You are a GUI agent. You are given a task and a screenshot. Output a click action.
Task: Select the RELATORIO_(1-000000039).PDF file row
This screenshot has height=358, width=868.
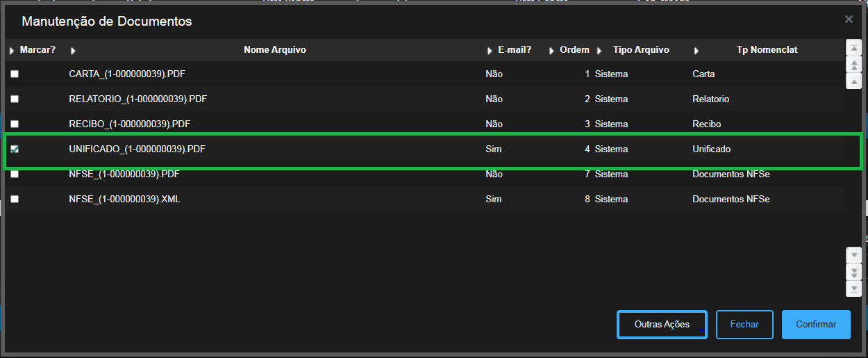[137, 99]
